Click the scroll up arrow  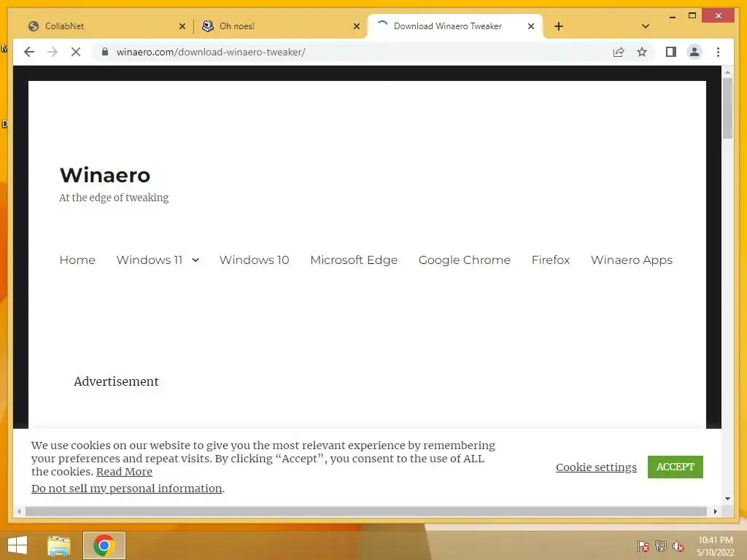[727, 72]
